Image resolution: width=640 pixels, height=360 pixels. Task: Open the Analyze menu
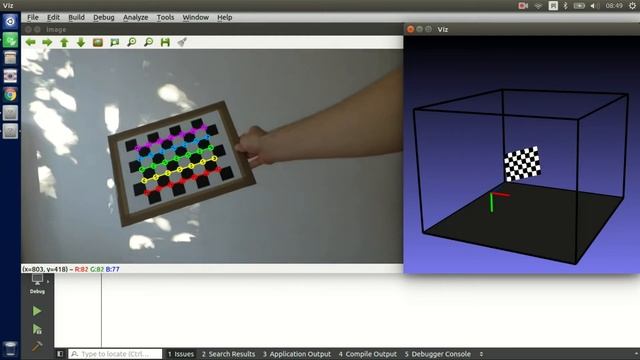[136, 17]
